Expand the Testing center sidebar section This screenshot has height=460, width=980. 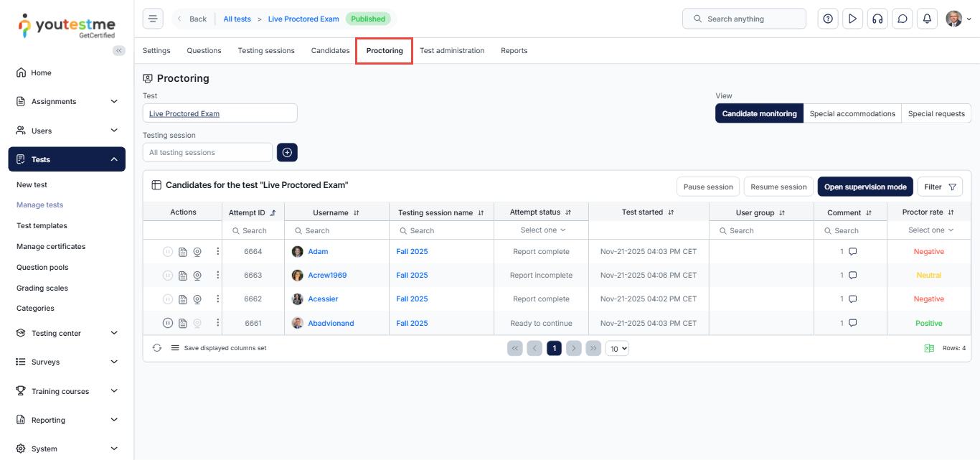67,333
